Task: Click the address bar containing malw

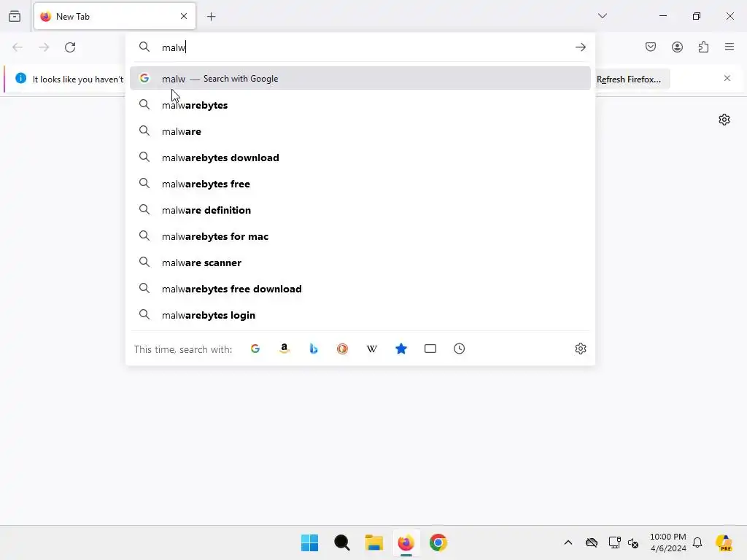Action: click(362, 47)
